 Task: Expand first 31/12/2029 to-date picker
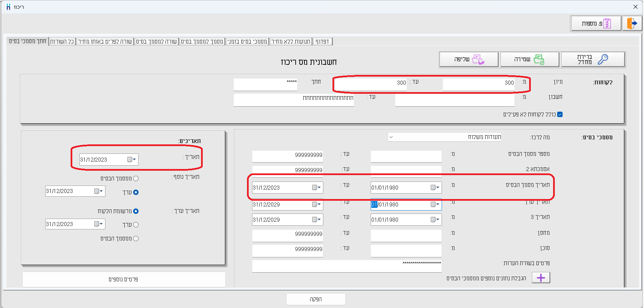(x=319, y=204)
